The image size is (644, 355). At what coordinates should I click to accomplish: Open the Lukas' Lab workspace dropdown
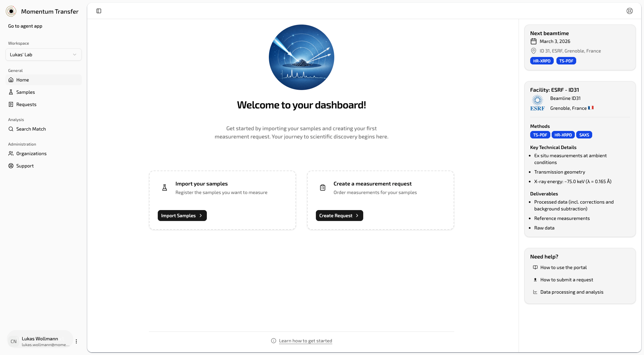click(x=44, y=55)
